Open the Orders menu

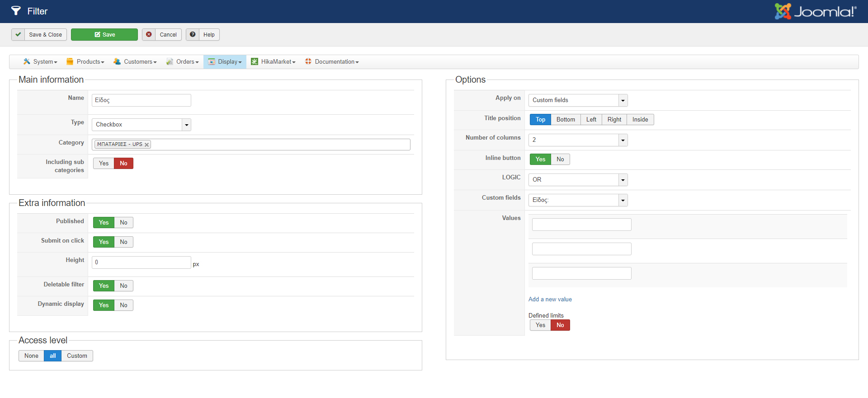click(182, 61)
